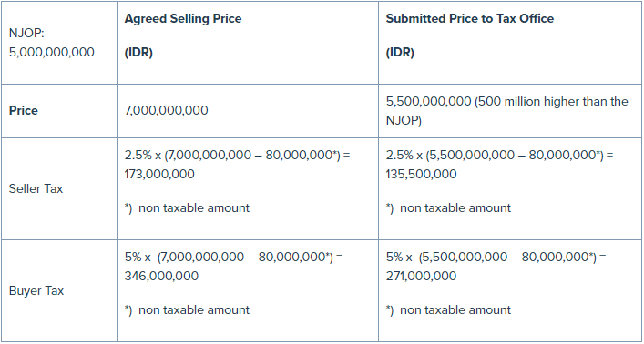This screenshot has width=644, height=344.
Task: Click the 2.5% x (5,500,000,000 formula line
Action: [499, 156]
